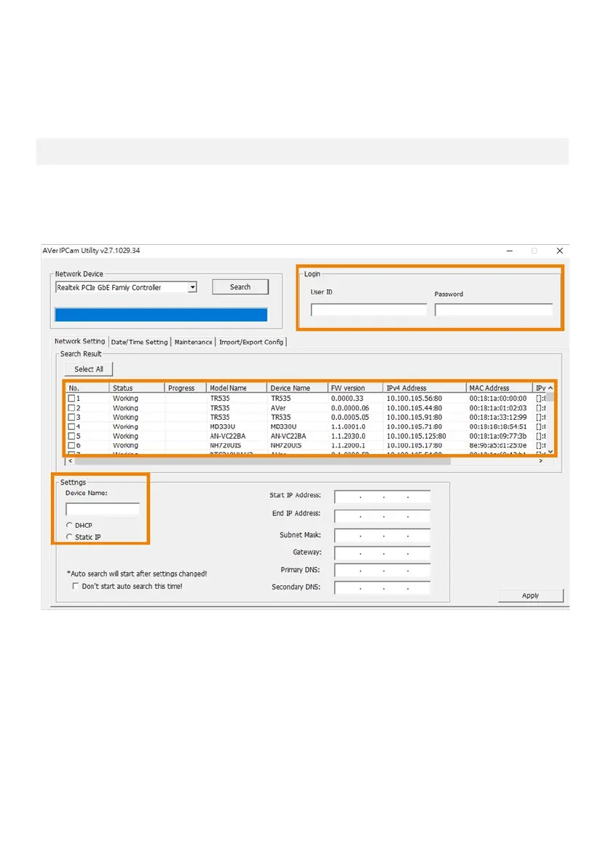This screenshot has height=868, width=611.
Task: Open the Network Device dropdown
Action: point(192,288)
